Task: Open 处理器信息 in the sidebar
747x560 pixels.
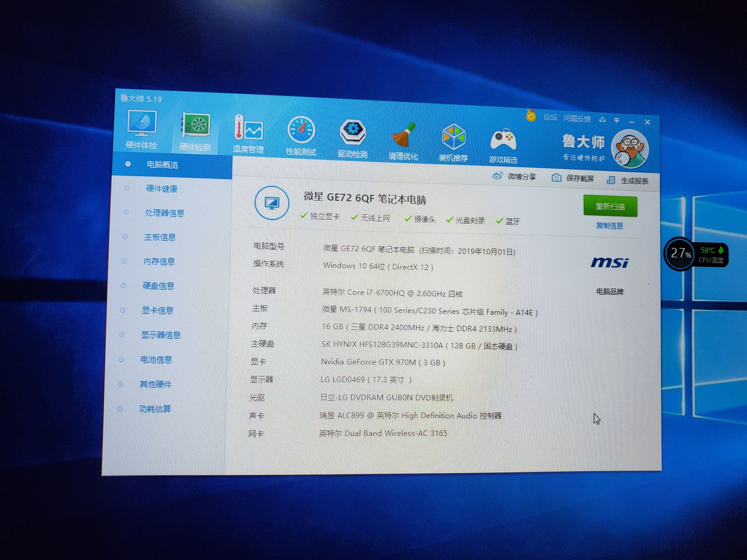Action: click(x=165, y=213)
